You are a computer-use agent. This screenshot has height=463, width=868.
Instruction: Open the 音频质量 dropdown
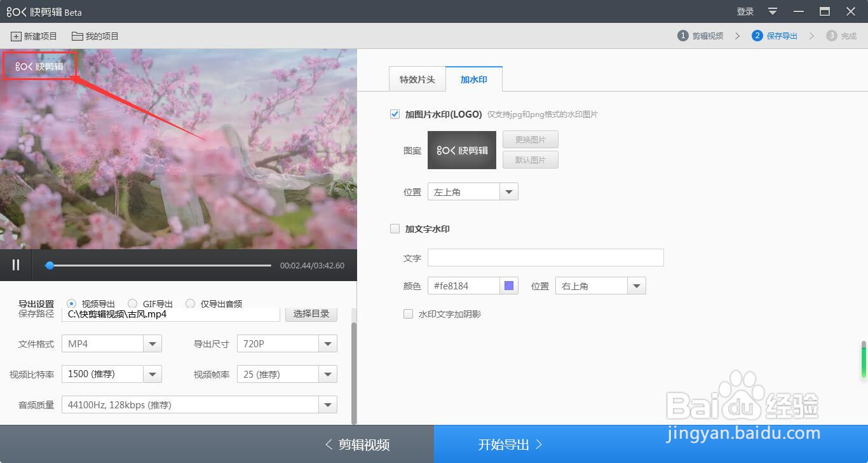(328, 404)
